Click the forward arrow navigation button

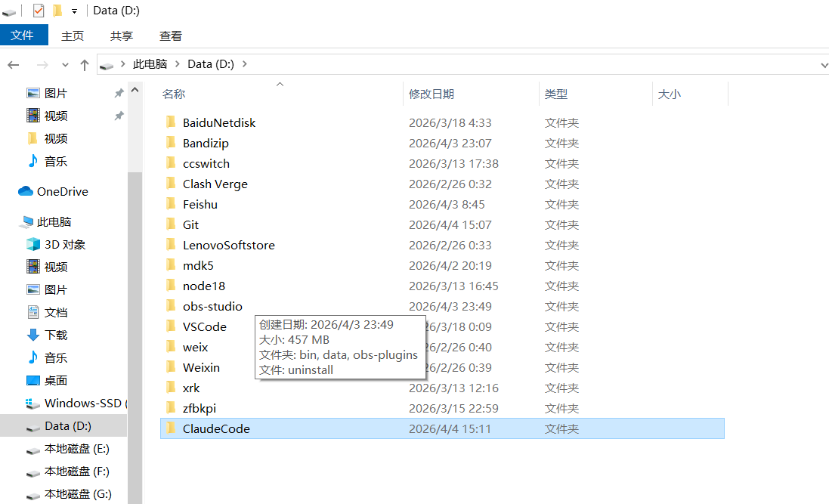pos(42,64)
